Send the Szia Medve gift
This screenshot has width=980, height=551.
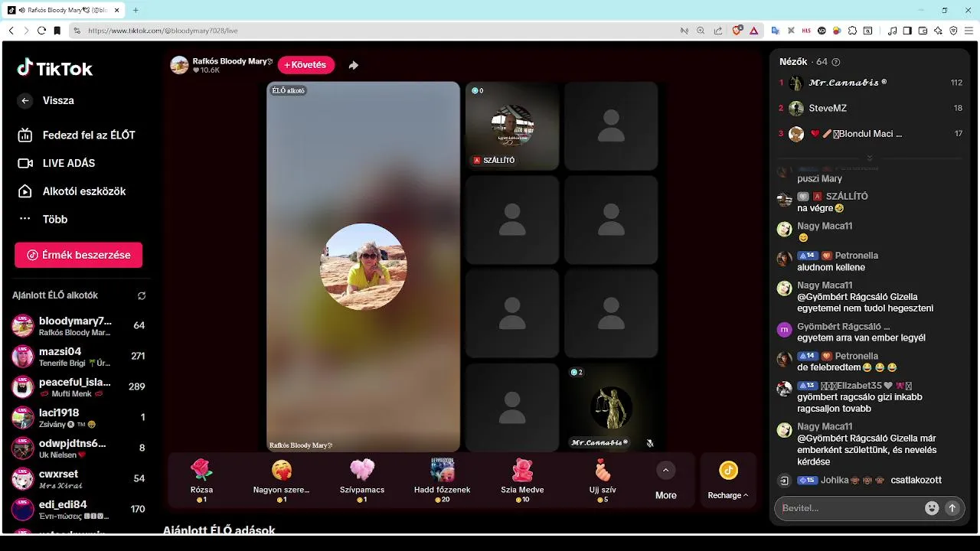point(522,481)
